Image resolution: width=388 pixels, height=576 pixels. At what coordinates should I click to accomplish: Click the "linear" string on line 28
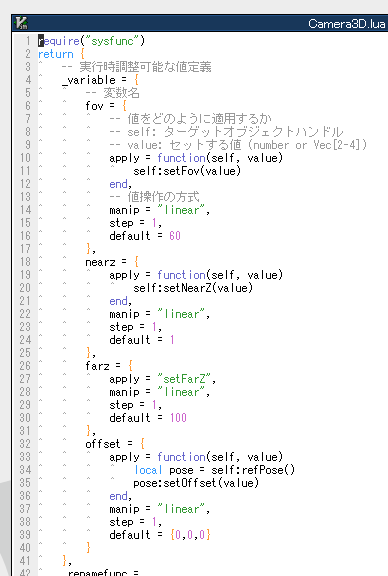[181, 392]
